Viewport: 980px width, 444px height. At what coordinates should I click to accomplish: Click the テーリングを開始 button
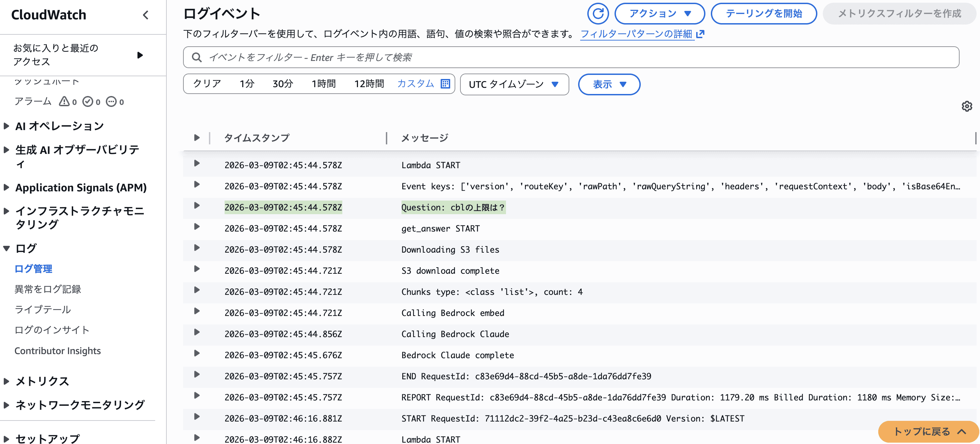pyautogui.click(x=764, y=14)
